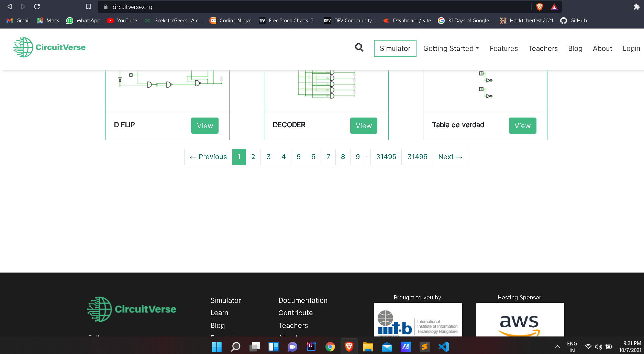Image resolution: width=644 pixels, height=354 pixels.
Task: Open the GitHub bookmark
Action: 573,20
